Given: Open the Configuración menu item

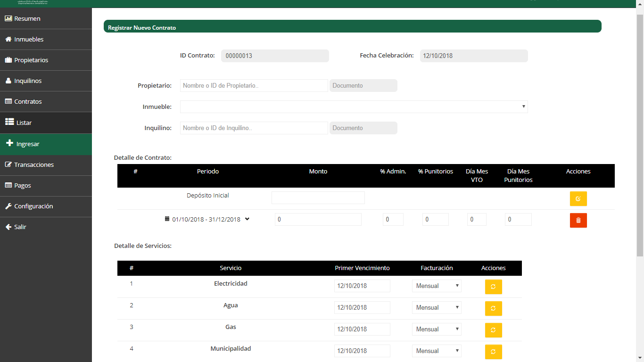Looking at the screenshot, I should pos(33,206).
